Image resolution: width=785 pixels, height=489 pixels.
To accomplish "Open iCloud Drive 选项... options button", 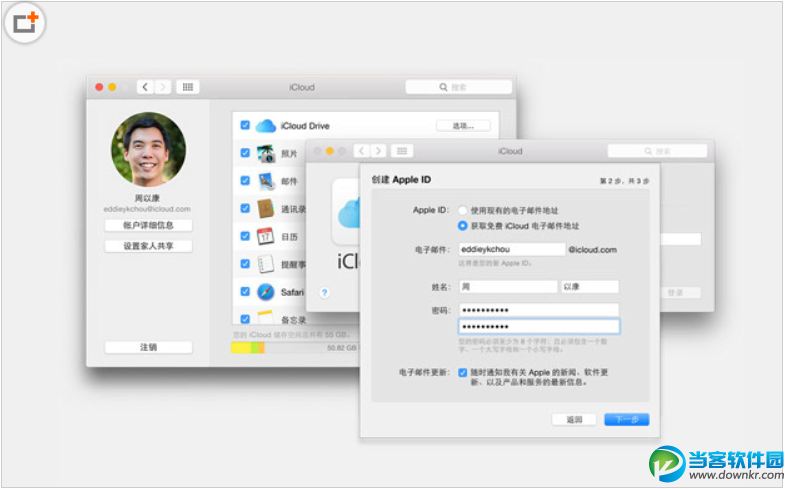I will click(463, 126).
